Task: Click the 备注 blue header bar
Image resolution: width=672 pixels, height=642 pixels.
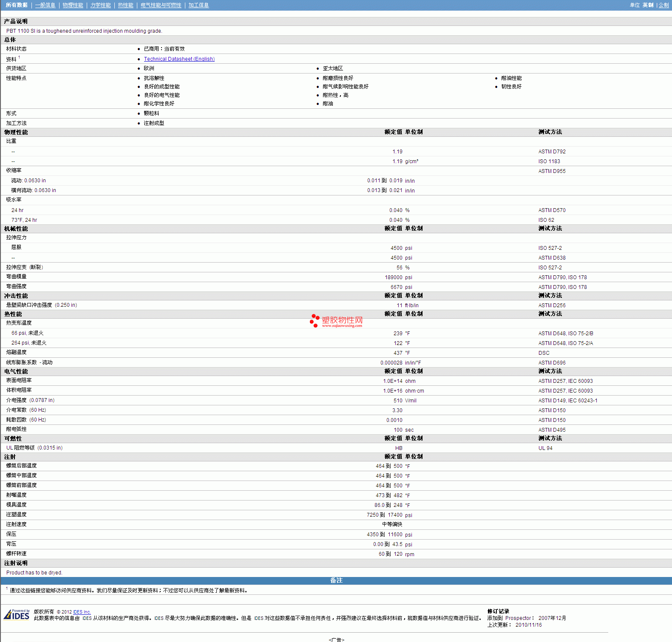Action: pos(336,580)
